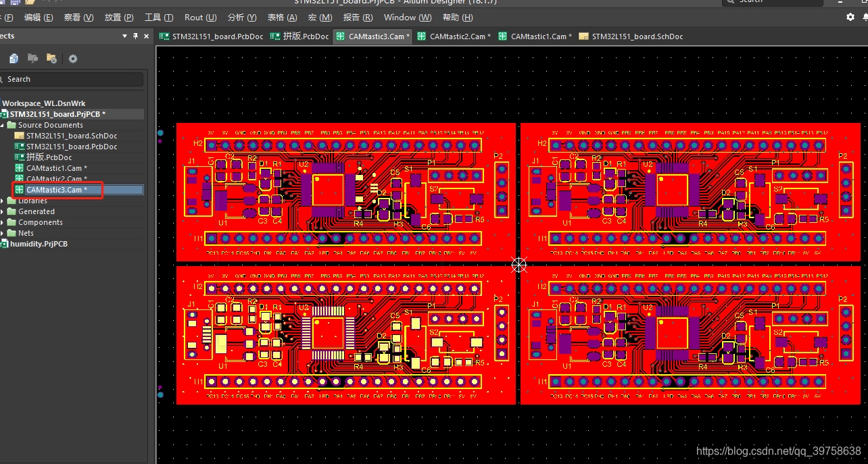Pin the Projects panel with the pushpin icon
868x464 pixels.
136,36
